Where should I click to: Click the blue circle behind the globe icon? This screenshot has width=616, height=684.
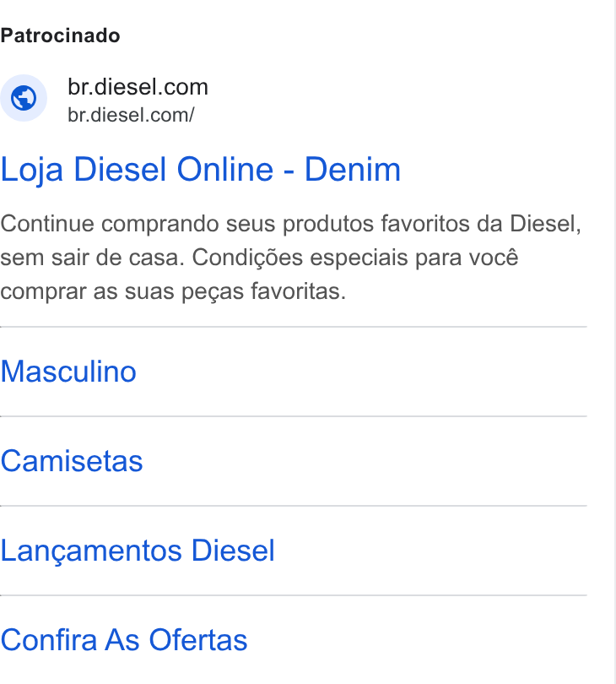24,98
